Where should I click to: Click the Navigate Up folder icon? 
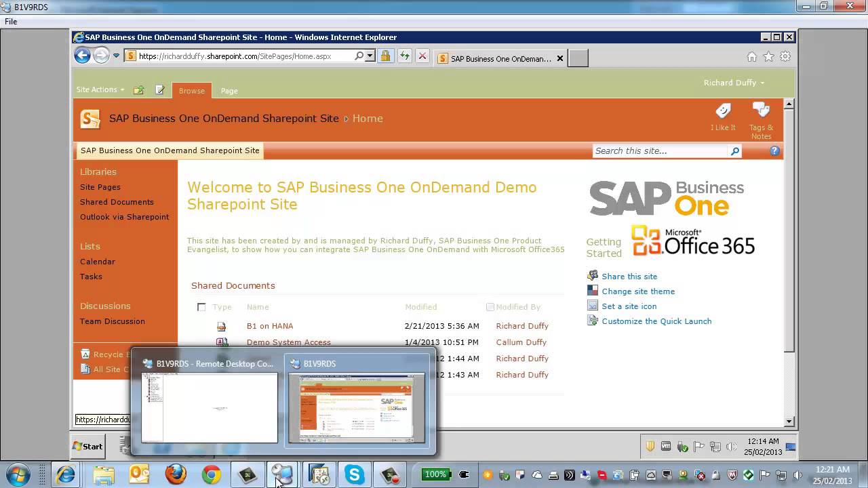(139, 89)
